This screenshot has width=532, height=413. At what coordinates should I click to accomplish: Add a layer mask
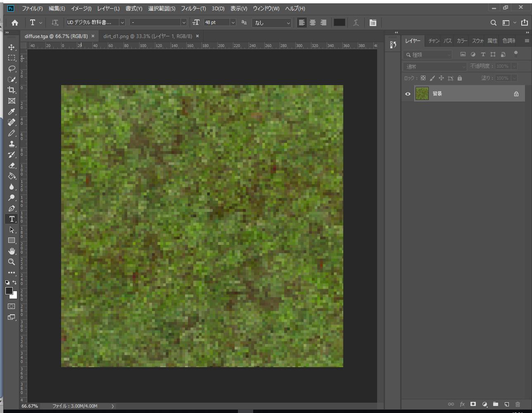pos(473,404)
